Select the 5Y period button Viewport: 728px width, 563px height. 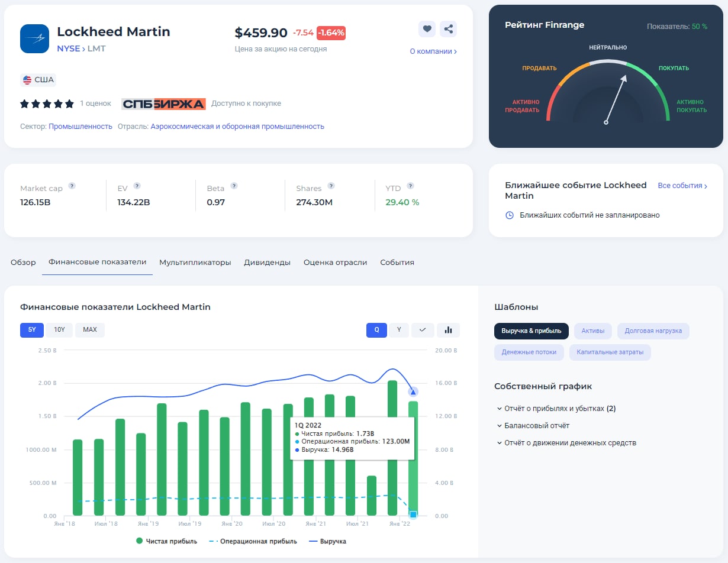click(32, 329)
